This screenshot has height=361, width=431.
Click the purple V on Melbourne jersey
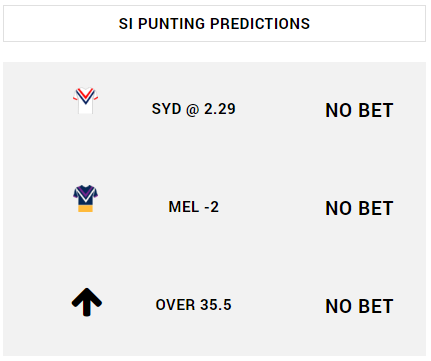point(85,192)
